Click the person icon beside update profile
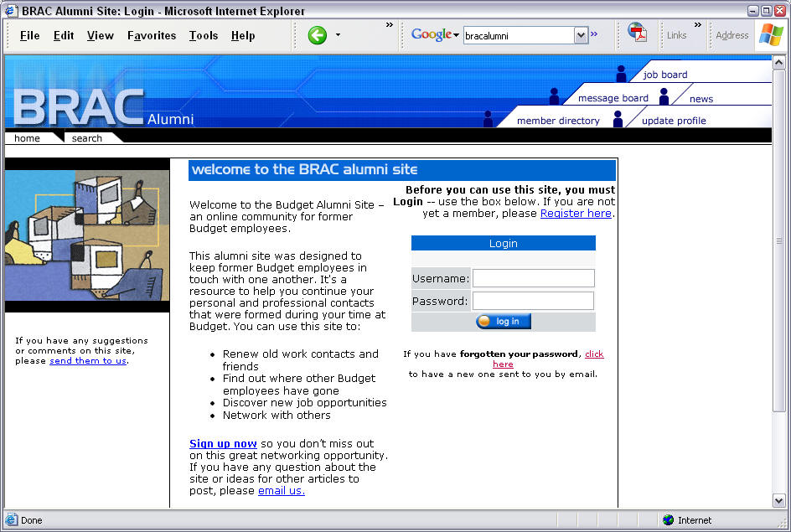 coord(618,119)
